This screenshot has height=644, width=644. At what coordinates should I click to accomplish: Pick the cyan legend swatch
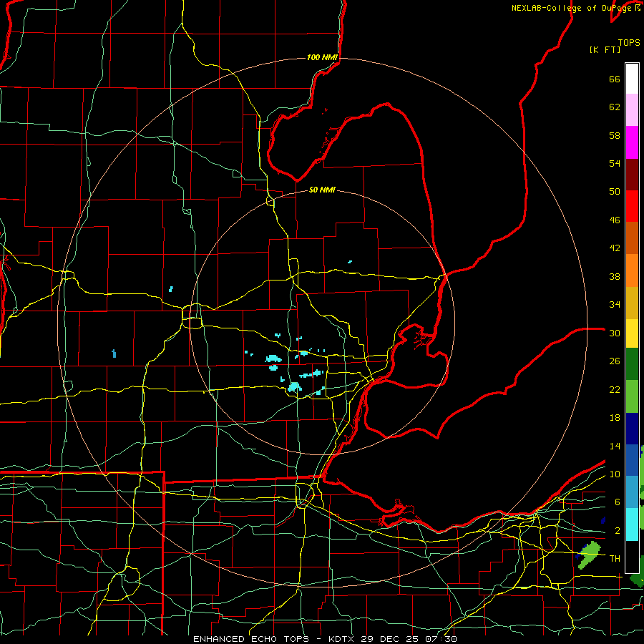pos(632,525)
